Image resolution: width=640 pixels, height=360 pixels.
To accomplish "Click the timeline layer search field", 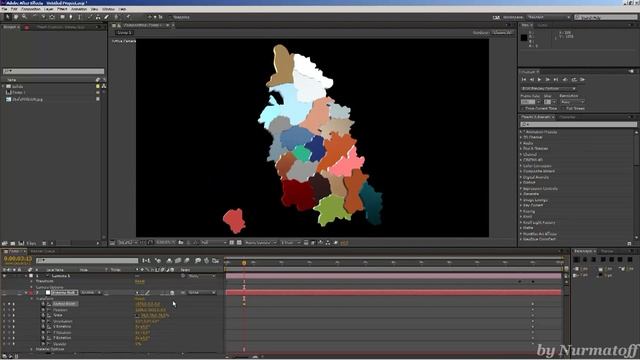I will coord(87,260).
